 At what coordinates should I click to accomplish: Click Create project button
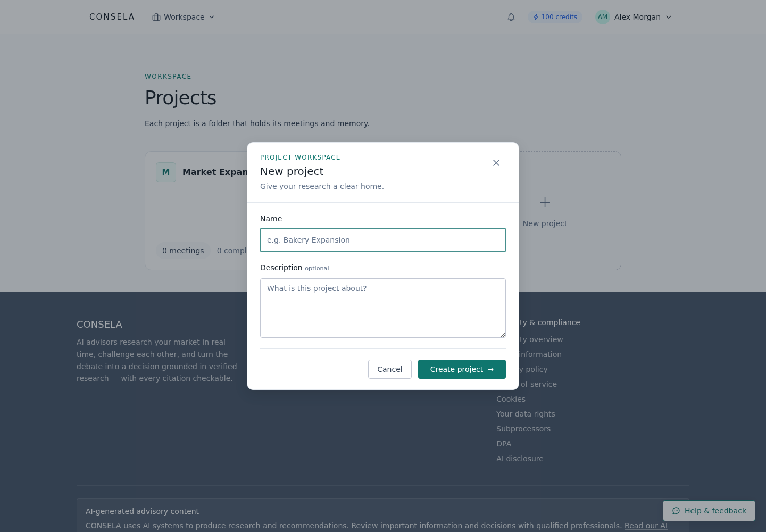tap(462, 369)
